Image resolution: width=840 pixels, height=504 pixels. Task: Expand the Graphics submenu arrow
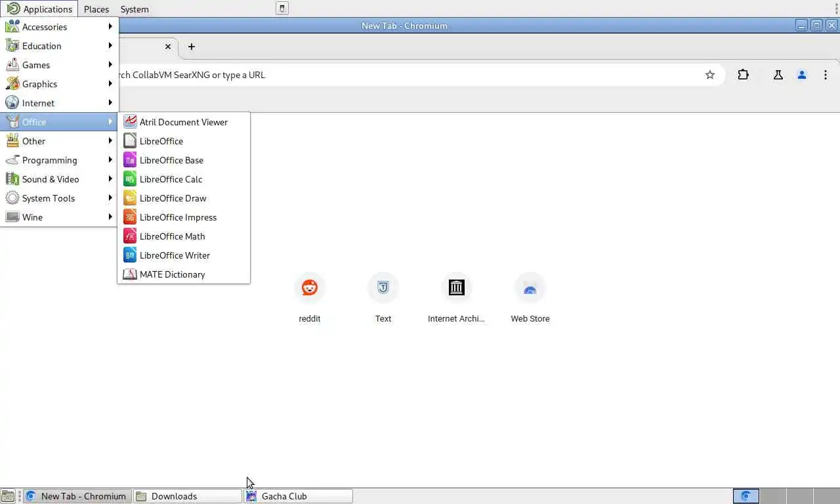110,84
